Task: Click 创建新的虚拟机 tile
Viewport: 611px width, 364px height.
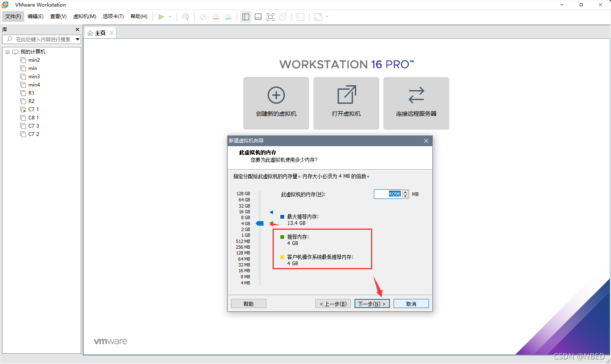Action: [x=276, y=103]
